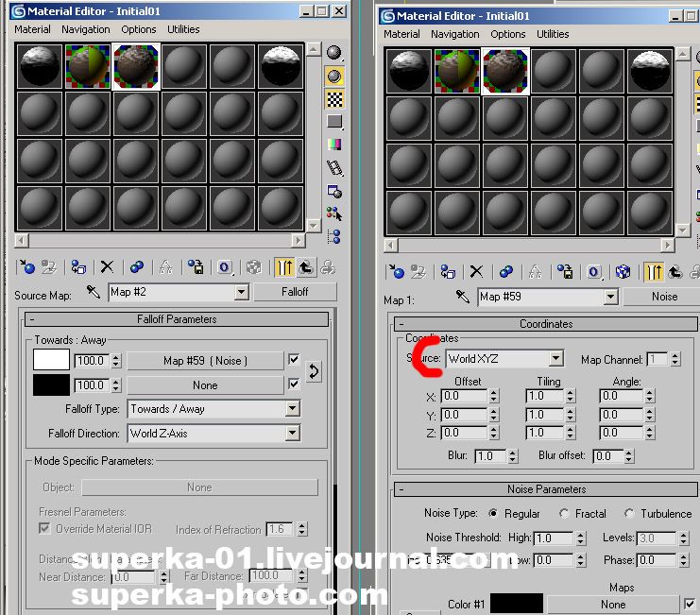Click the Reset Map X icon in left editor
This screenshot has width=700, height=615.
[107, 267]
